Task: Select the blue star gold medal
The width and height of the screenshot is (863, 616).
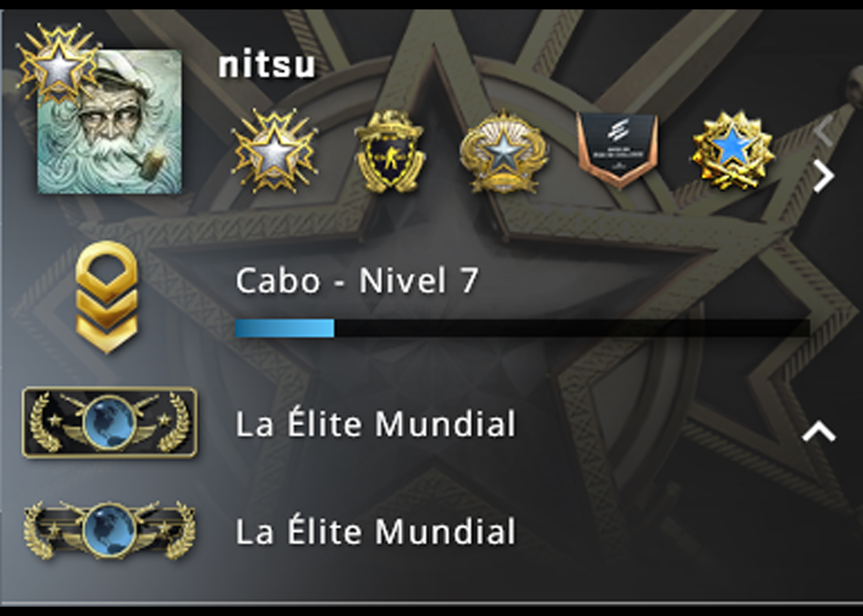Action: [x=733, y=151]
